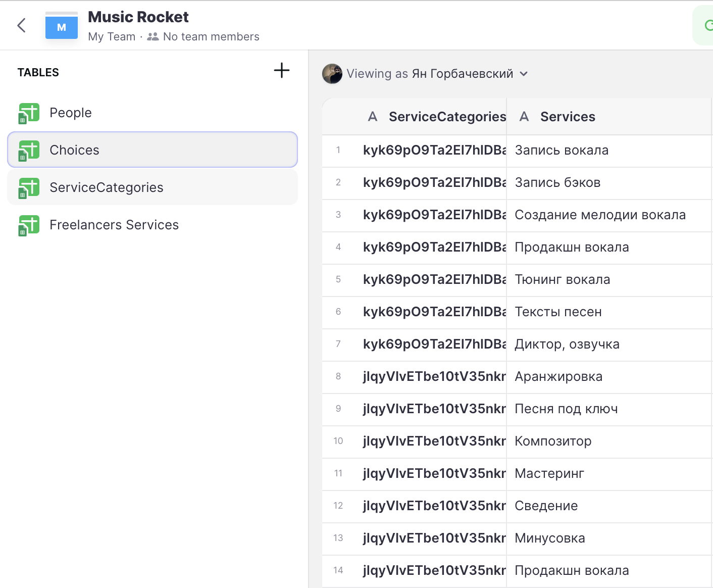
Task: Add a new table with plus icon
Action: pos(282,70)
